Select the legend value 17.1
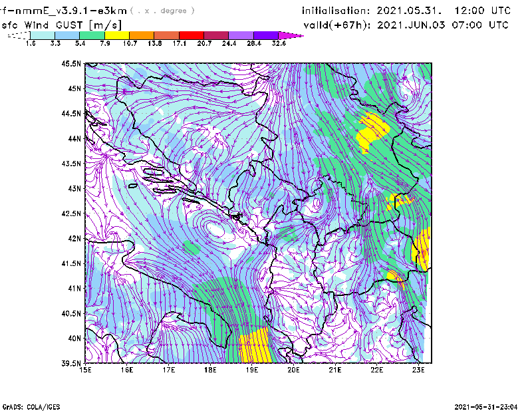Image resolution: width=532 pixels, height=411 pixels. tap(180, 43)
